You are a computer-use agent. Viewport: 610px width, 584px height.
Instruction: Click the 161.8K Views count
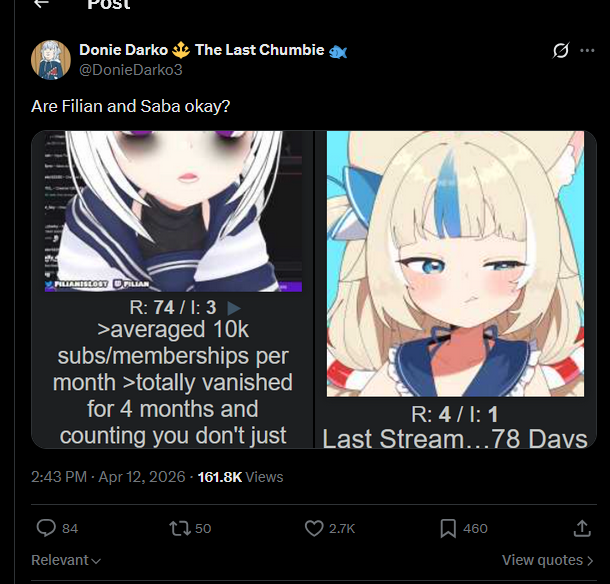coord(240,477)
